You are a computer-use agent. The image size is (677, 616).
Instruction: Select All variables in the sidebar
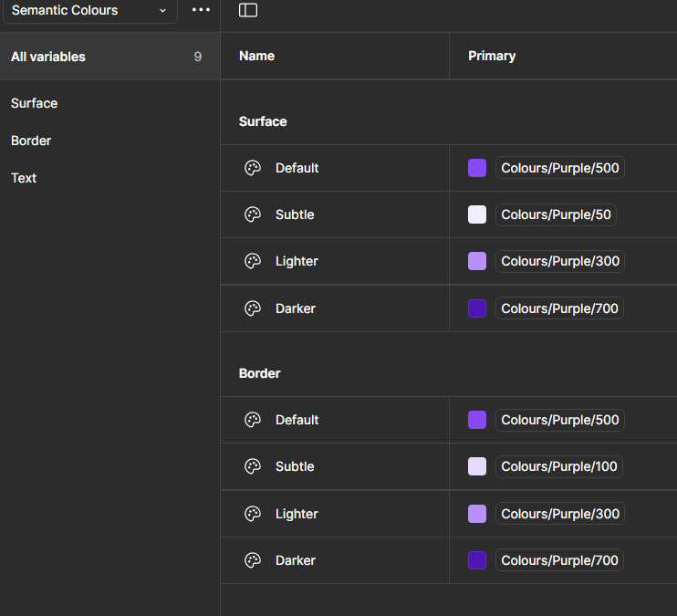pos(48,57)
